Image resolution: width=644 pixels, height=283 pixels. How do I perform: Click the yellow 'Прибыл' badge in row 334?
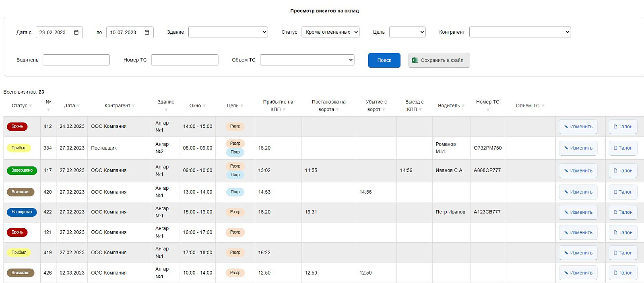click(x=19, y=148)
